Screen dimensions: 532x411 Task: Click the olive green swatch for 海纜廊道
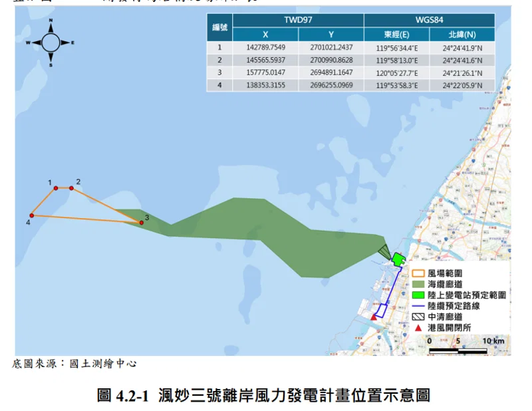(x=418, y=284)
